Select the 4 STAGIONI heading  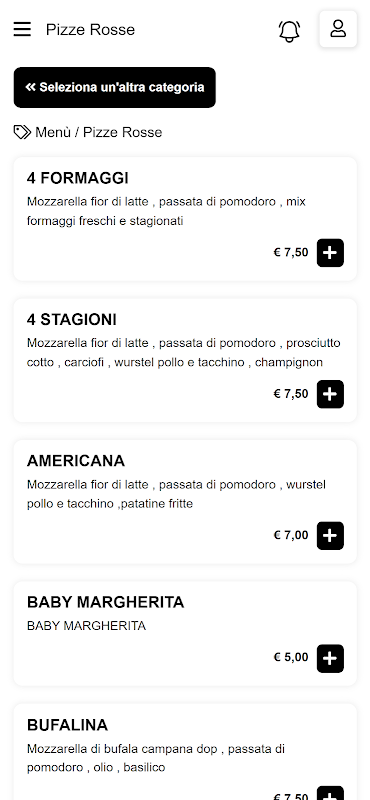(72, 320)
